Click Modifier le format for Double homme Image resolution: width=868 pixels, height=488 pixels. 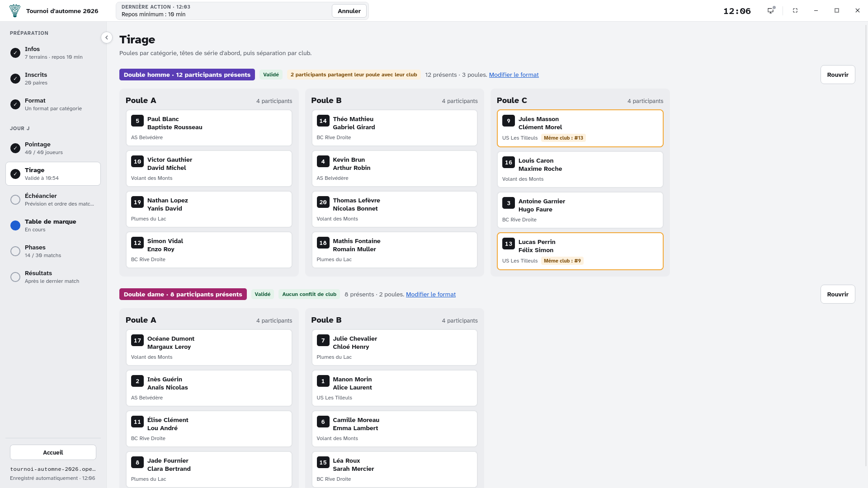[x=514, y=75]
